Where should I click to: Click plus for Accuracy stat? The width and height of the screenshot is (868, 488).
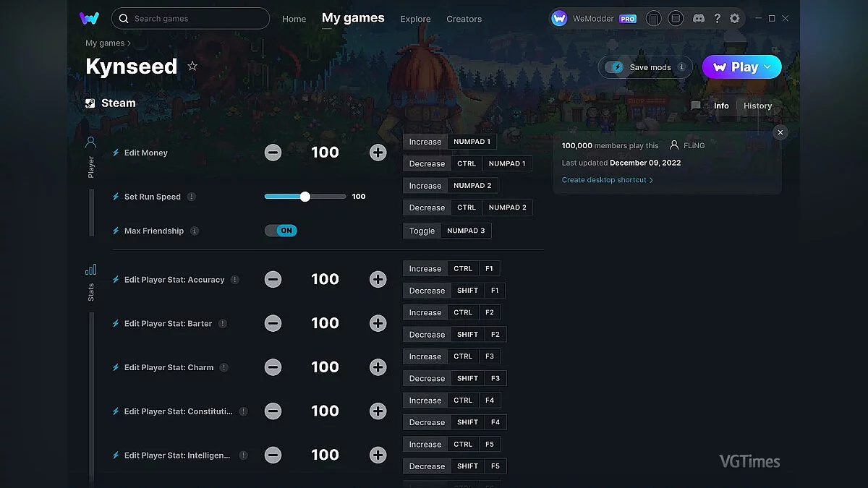(x=378, y=280)
